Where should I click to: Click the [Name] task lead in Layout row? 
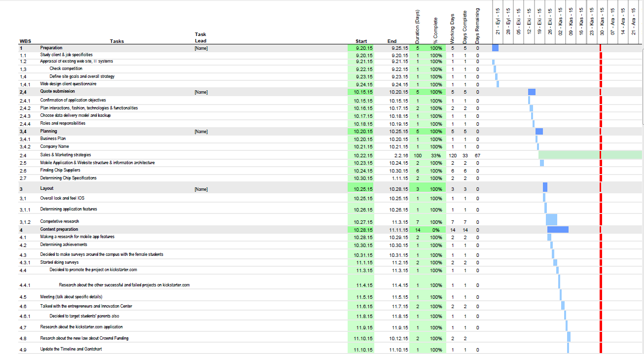tap(201, 189)
